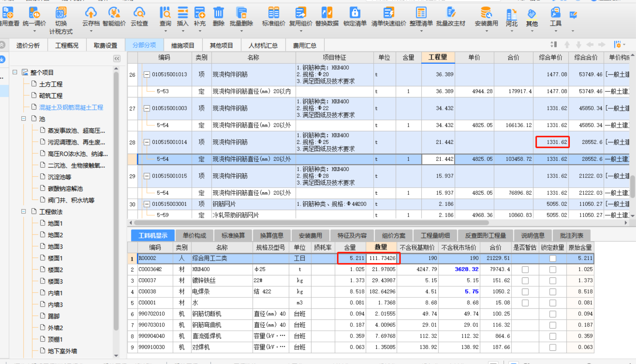
Task: Open the 工具 tools icon
Action: (x=556, y=12)
